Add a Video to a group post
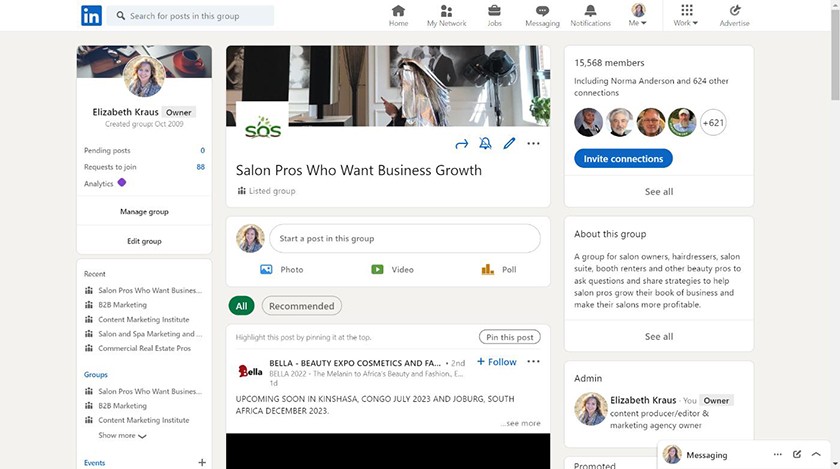The width and height of the screenshot is (840, 469). pos(392,270)
